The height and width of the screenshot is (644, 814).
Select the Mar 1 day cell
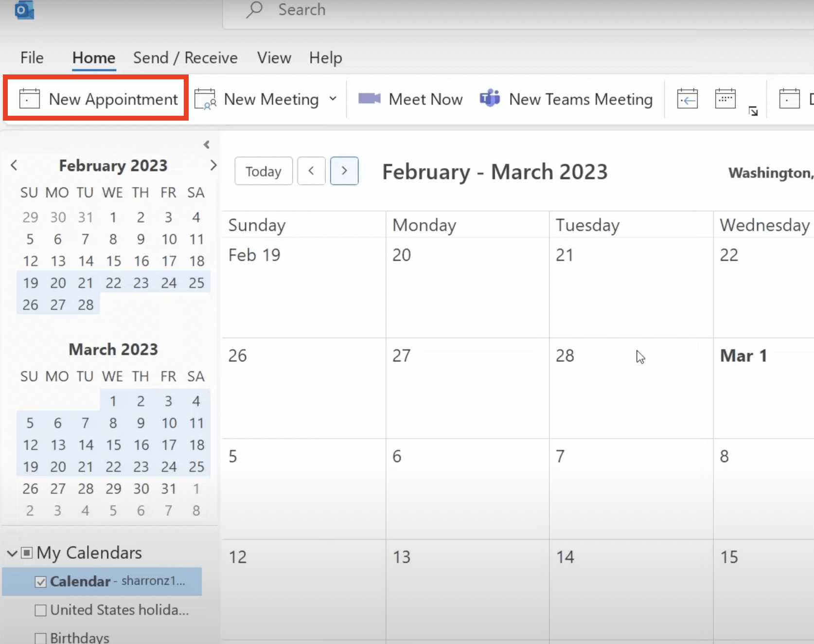click(x=764, y=388)
